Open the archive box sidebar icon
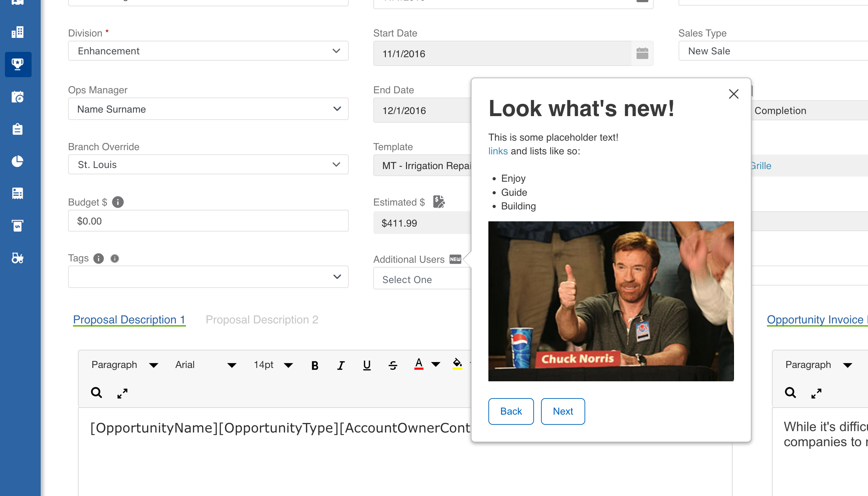The height and width of the screenshot is (496, 868). point(18,226)
